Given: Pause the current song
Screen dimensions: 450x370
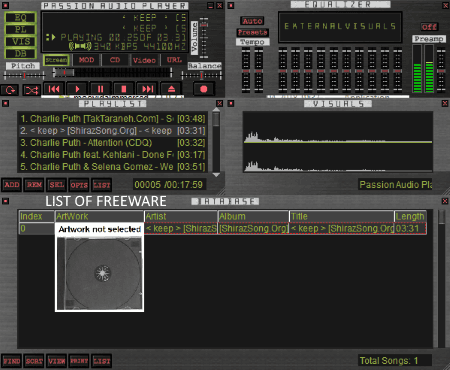Looking at the screenshot, I should coord(100,89).
